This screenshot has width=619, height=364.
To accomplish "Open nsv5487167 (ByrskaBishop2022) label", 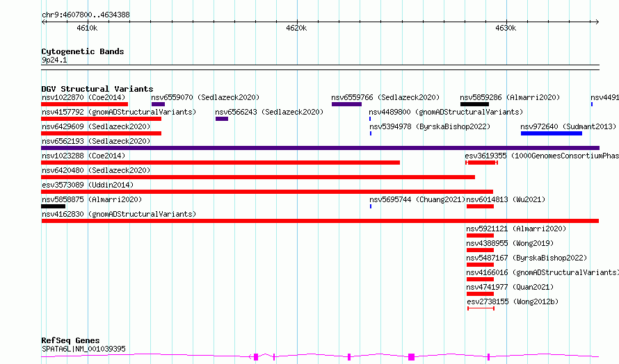I will [x=526, y=258].
